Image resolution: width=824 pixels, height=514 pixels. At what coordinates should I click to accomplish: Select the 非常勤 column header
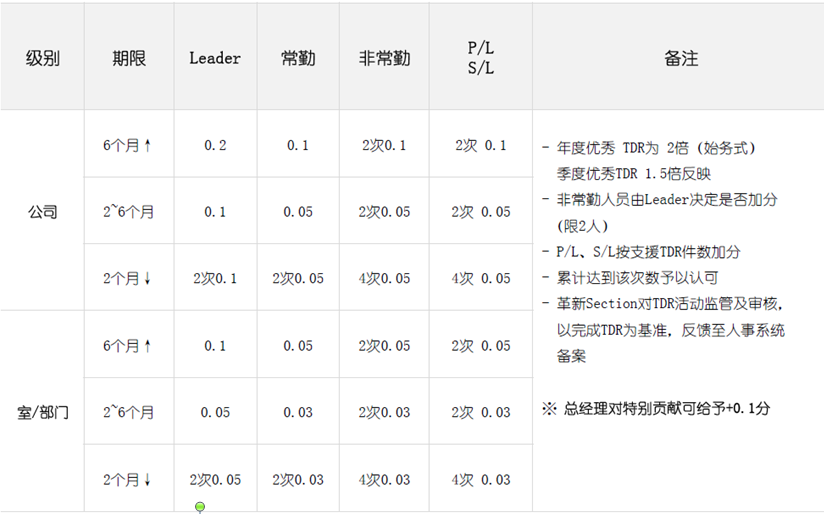(384, 59)
